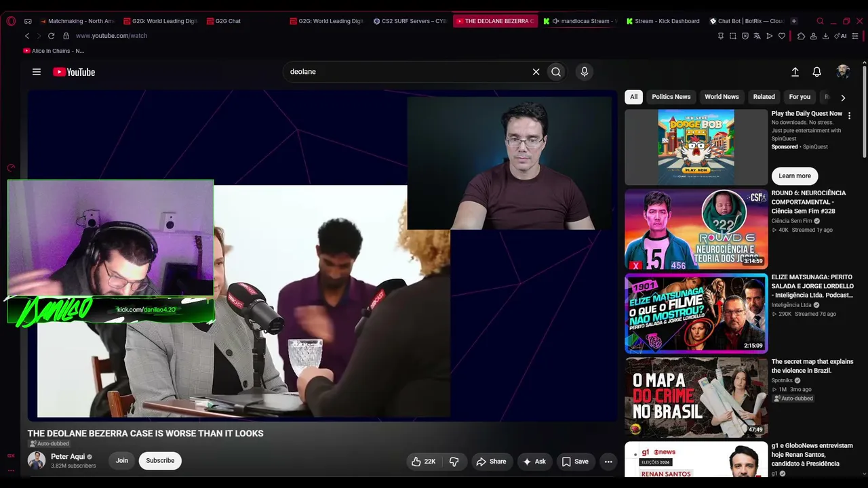Click Learn more on the sponsored ad
The height and width of the screenshot is (488, 868).
coord(795,176)
